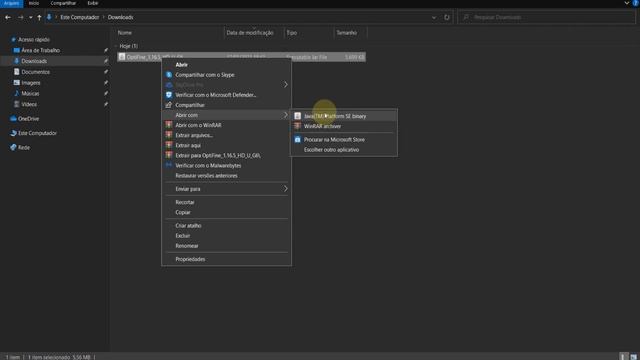640x360 pixels.
Task: Switch to large icons view in status bar
Action: coord(633,357)
